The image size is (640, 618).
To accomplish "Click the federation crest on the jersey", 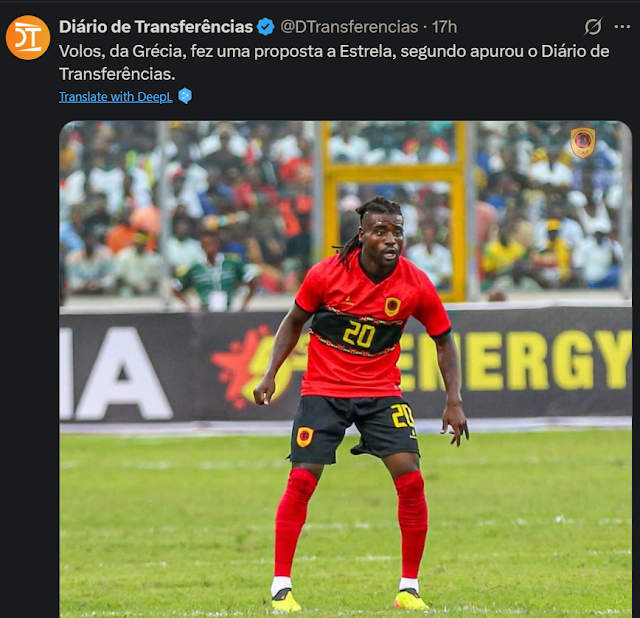I will [392, 307].
